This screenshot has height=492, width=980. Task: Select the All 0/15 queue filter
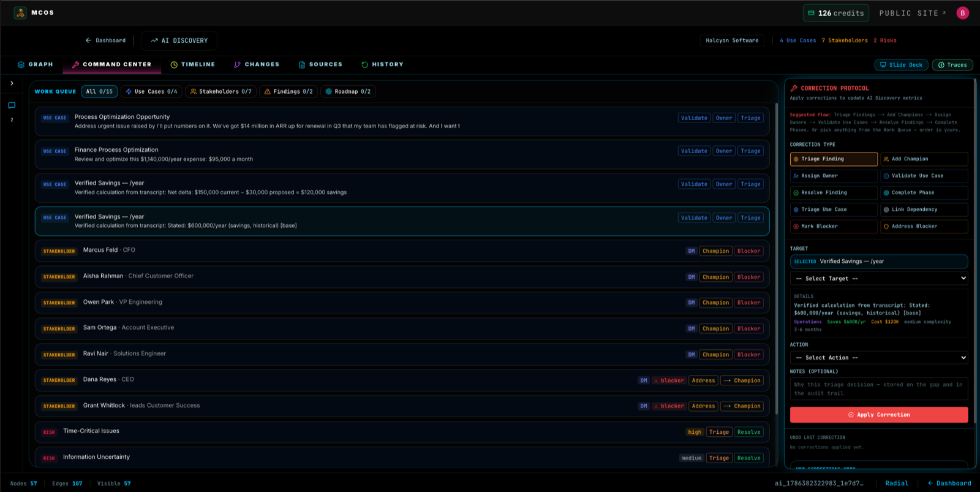99,91
